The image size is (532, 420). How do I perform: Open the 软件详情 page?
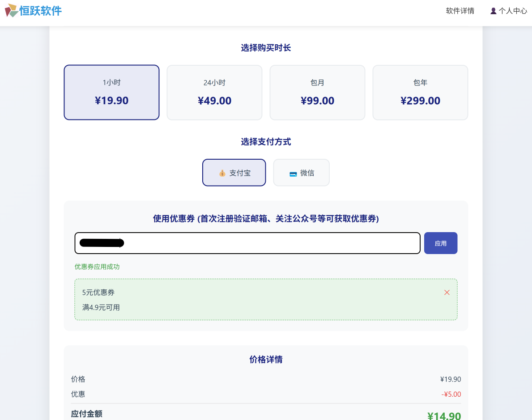pos(460,11)
